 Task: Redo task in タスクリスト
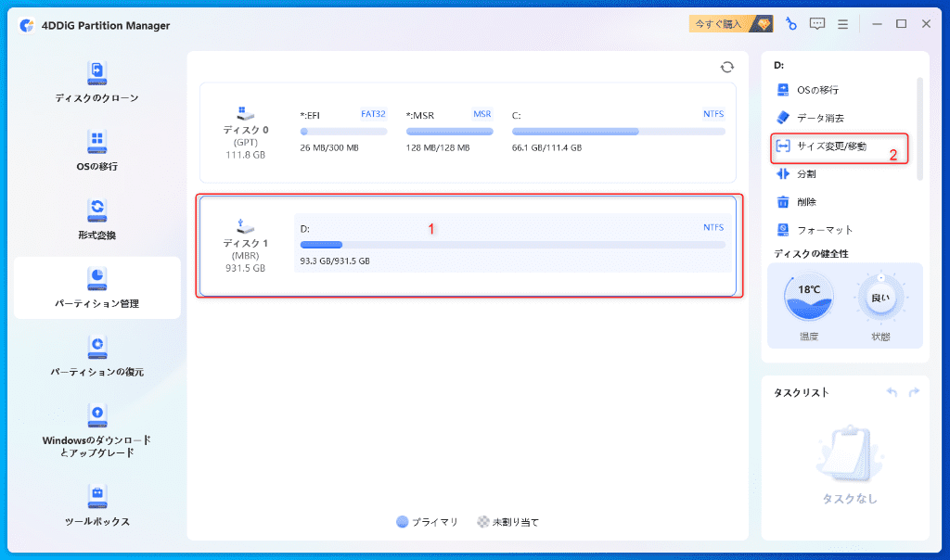point(914,392)
